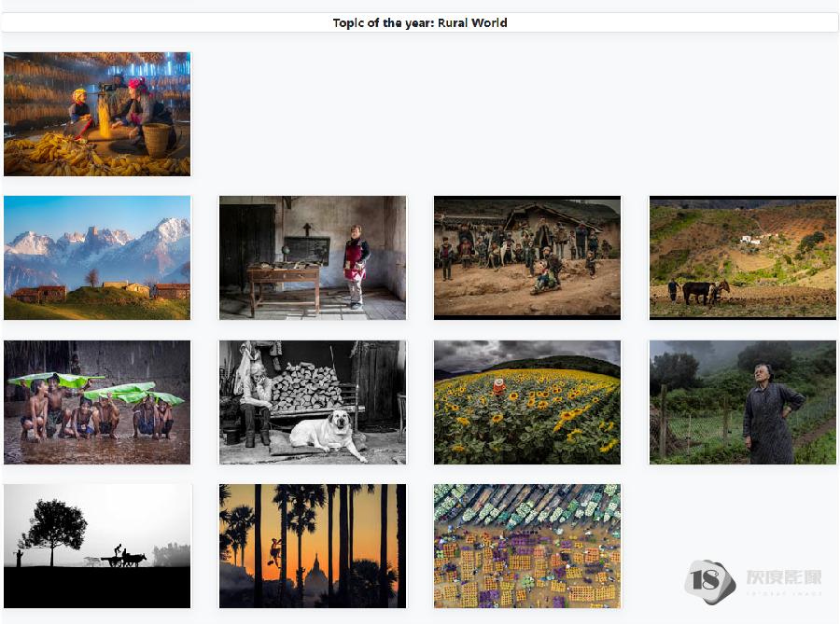The image size is (840, 624).
Task: Click the white dog lying on the ground
Action: (x=323, y=434)
